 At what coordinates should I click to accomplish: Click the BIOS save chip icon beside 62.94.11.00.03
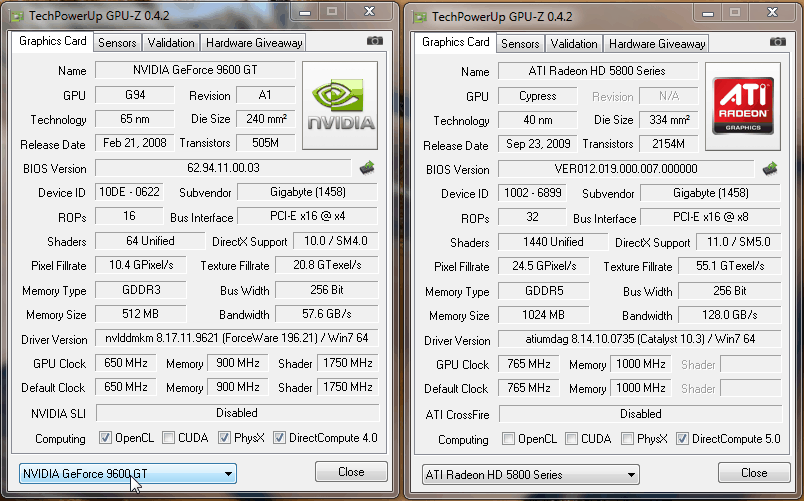point(367,168)
